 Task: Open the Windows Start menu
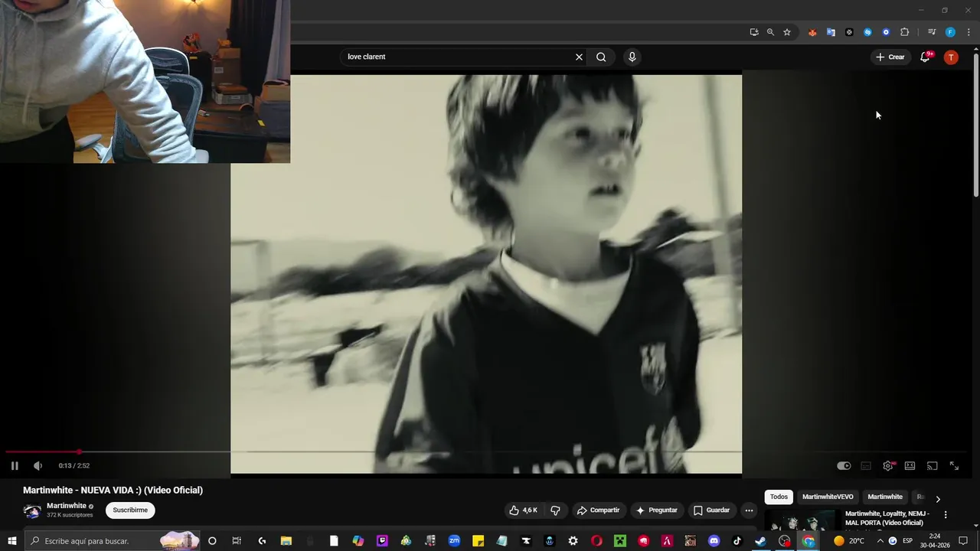(12, 541)
